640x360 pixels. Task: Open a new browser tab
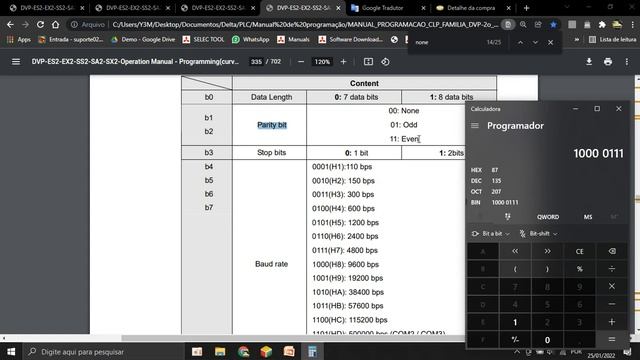(x=526, y=8)
